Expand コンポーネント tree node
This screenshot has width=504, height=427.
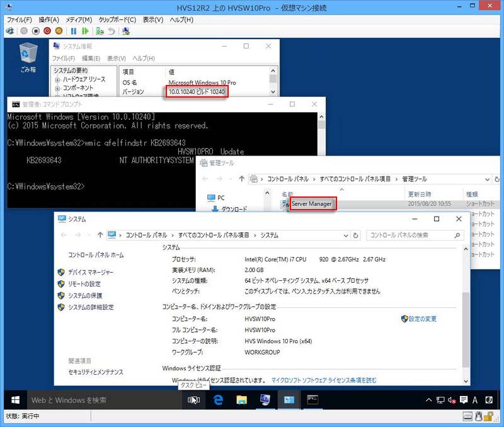click(57, 88)
